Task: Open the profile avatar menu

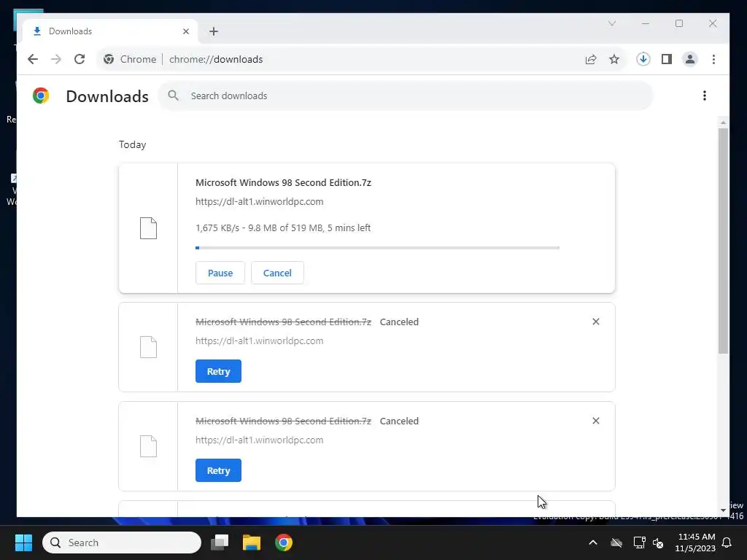Action: 690,59
